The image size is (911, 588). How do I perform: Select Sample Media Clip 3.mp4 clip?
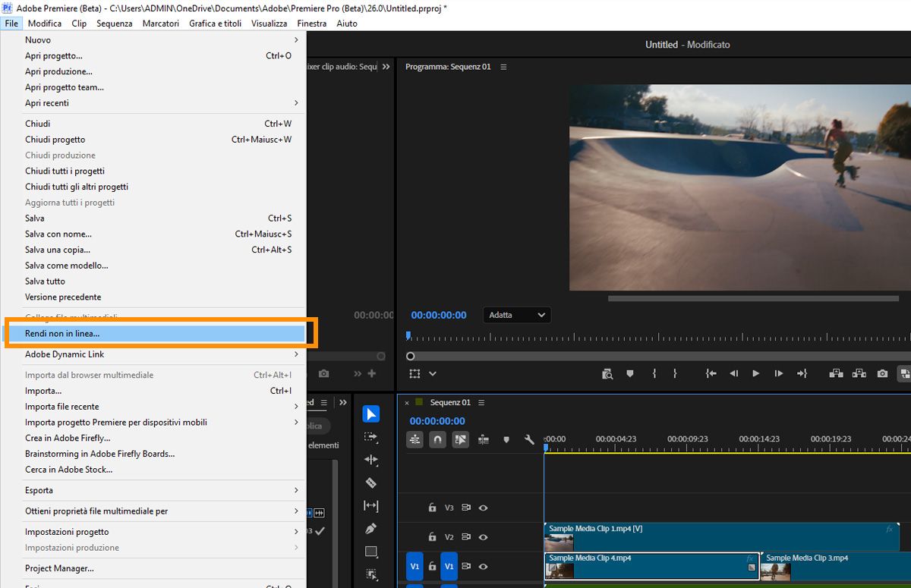tap(835, 566)
